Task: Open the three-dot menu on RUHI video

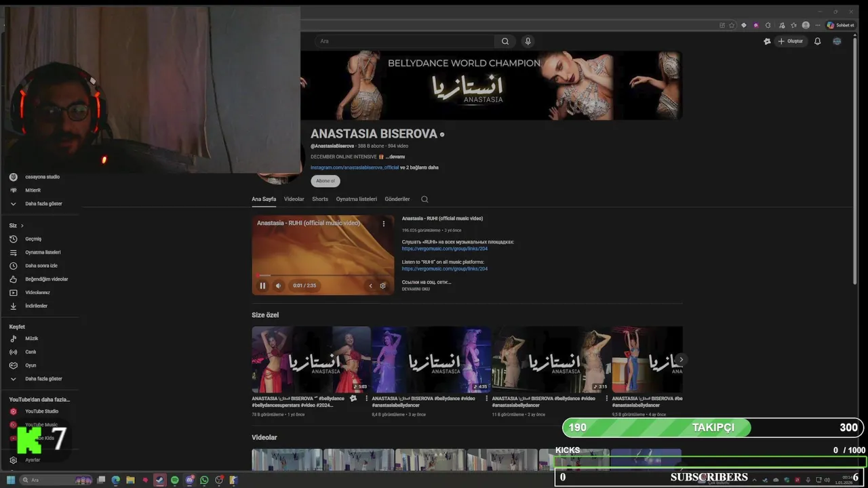Action: point(383,224)
